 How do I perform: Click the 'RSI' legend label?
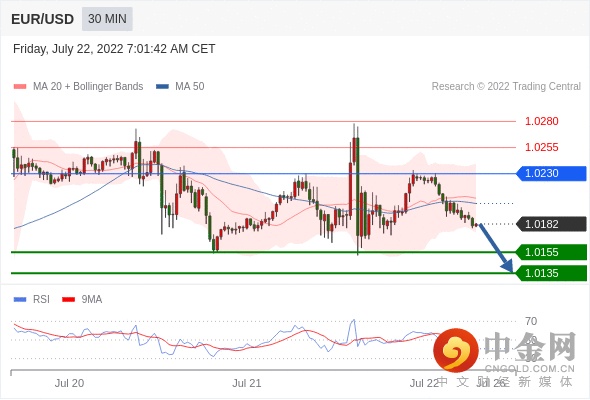tap(41, 300)
